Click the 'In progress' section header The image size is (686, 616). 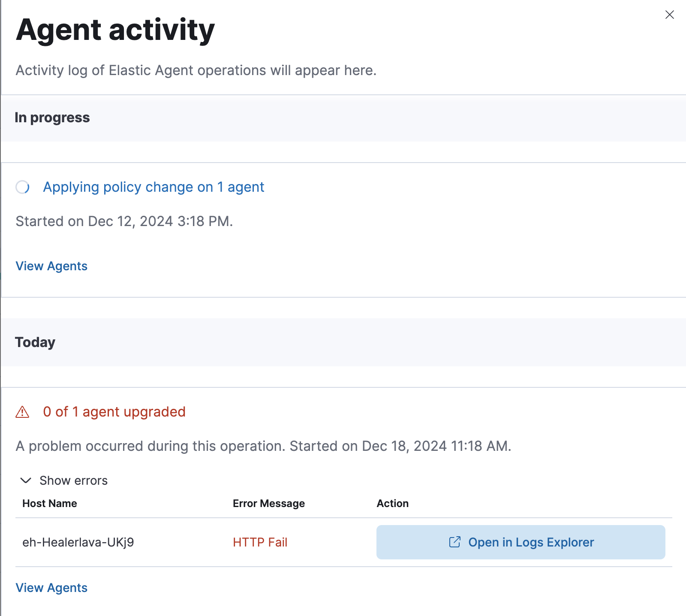coord(52,118)
